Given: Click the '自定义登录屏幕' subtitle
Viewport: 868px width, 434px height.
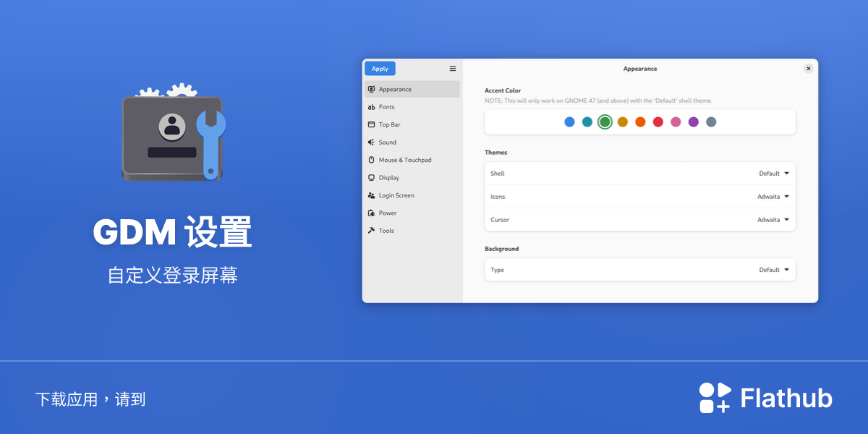Looking at the screenshot, I should 173,276.
